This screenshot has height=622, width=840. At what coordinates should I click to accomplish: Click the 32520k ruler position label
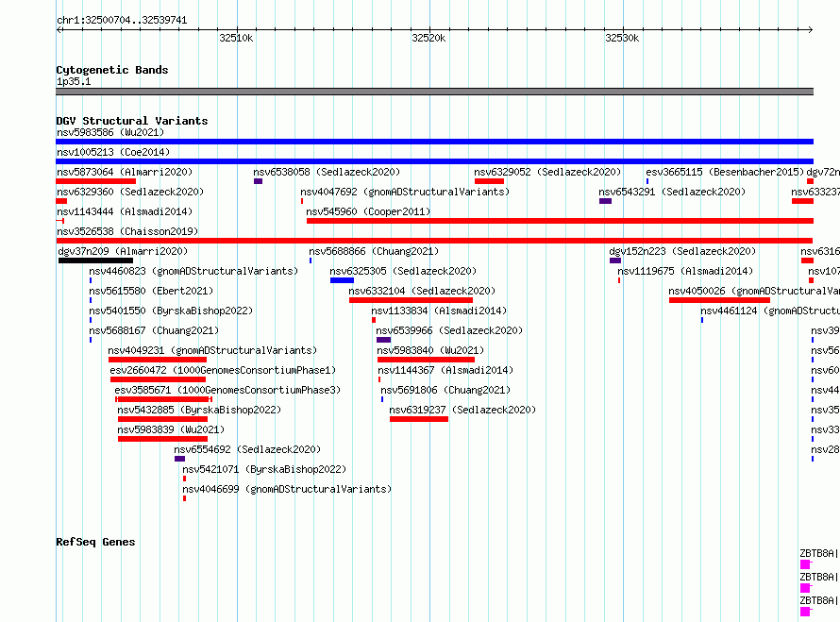click(x=428, y=38)
